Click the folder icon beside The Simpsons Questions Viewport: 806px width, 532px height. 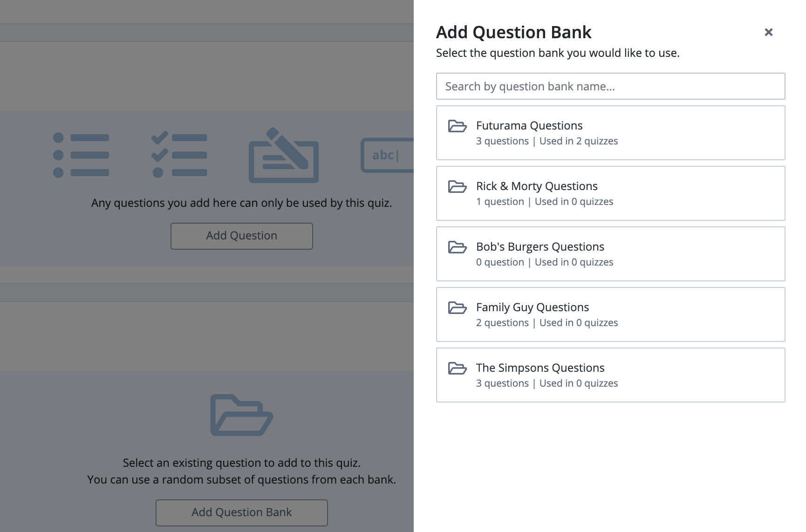tap(457, 368)
